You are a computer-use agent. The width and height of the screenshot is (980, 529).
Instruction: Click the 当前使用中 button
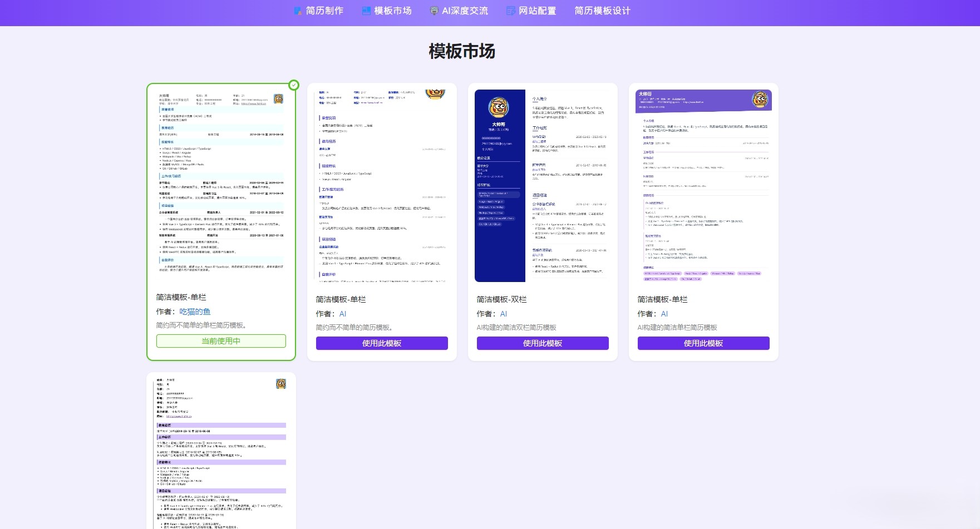(221, 341)
